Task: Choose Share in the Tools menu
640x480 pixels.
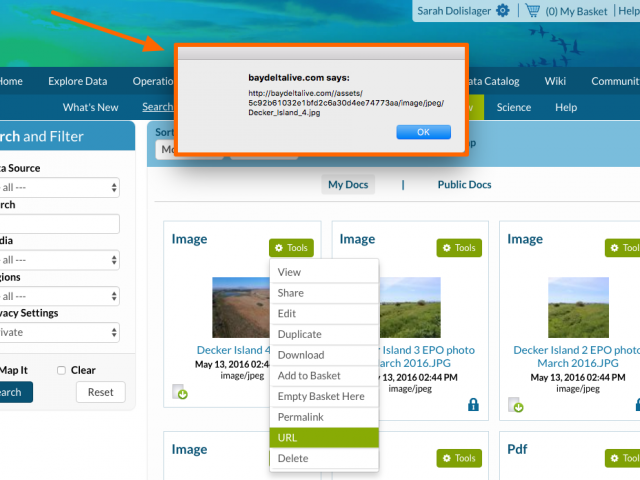Action: click(x=324, y=293)
